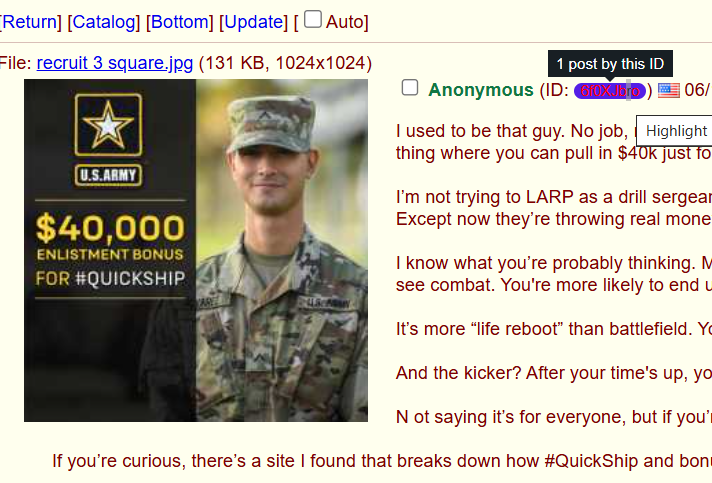Expand the recruit soldier image thumbnail
712x483 pixels.
pyautogui.click(x=196, y=251)
